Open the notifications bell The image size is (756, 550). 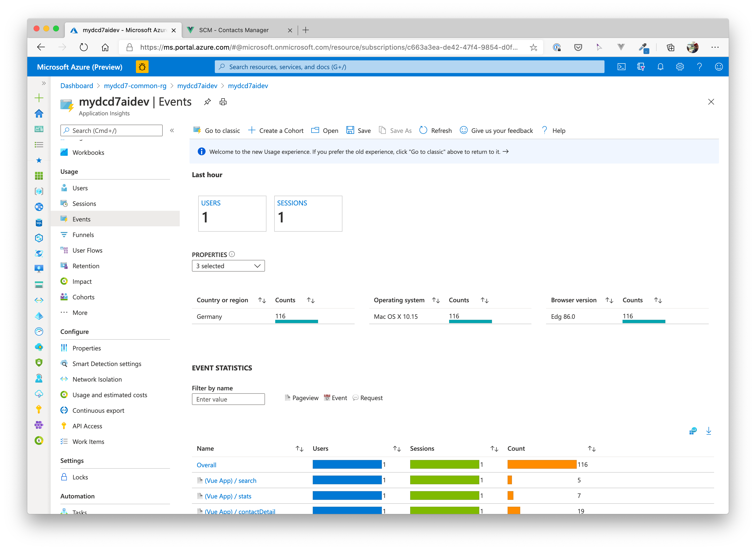point(660,67)
